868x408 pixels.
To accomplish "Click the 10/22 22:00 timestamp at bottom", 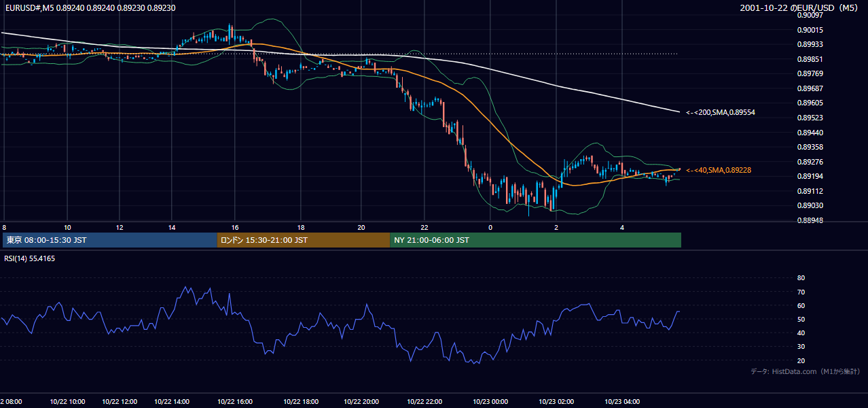I will [424, 402].
